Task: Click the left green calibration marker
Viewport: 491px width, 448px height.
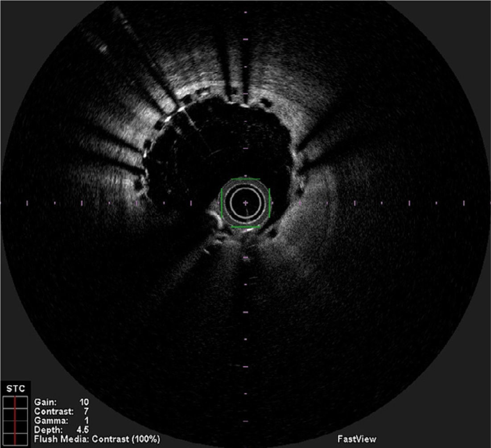Action: [222, 203]
